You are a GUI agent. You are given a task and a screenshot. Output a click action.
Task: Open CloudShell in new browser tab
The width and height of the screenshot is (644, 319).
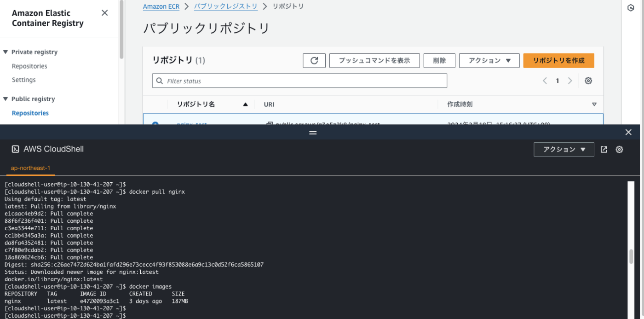[x=604, y=149]
